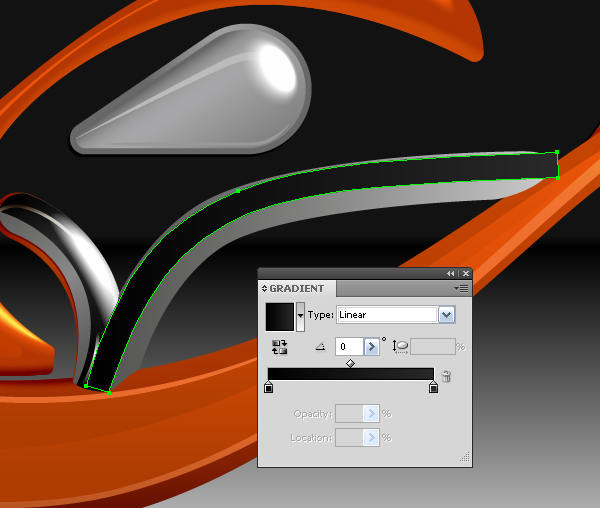This screenshot has width=600, height=508.
Task: Click the mid-curve anchor point on selected path
Action: (238, 190)
